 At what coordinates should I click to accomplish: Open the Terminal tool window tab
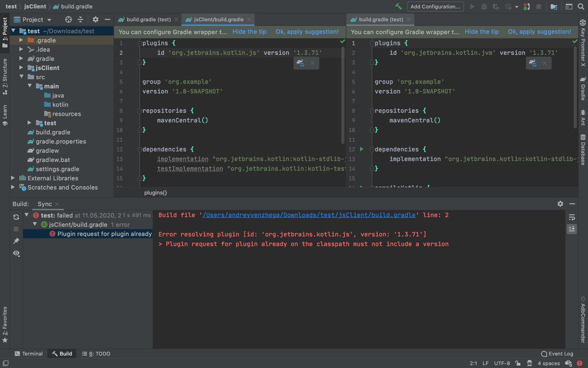(x=28, y=354)
